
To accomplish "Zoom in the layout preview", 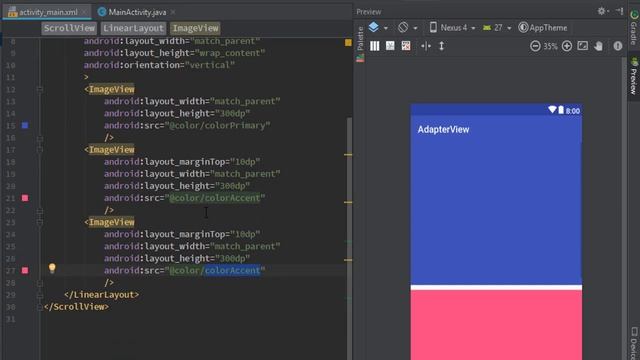I will 567,46.
